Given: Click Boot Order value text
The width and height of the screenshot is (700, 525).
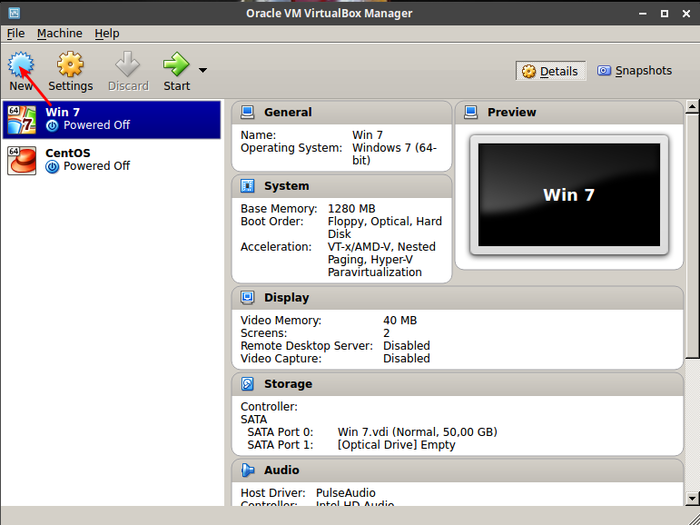Looking at the screenshot, I should point(385,228).
